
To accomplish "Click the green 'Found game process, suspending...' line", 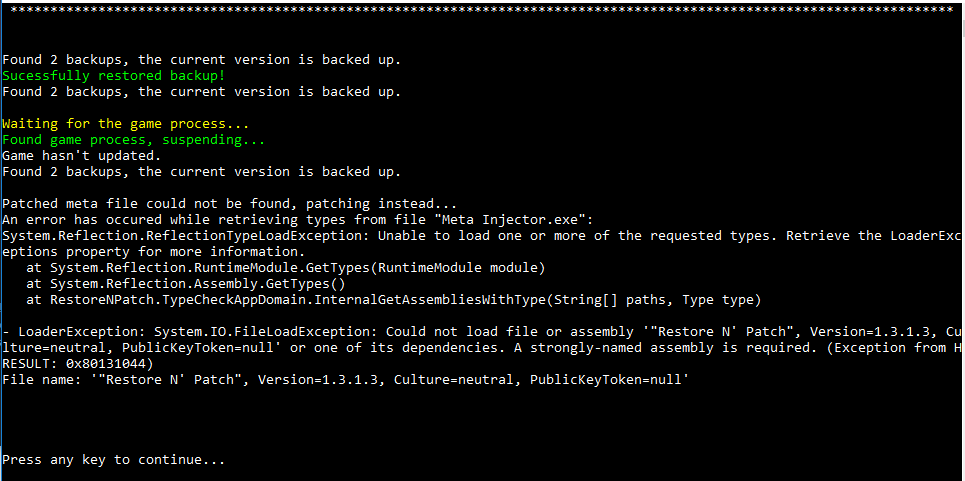I will (134, 140).
